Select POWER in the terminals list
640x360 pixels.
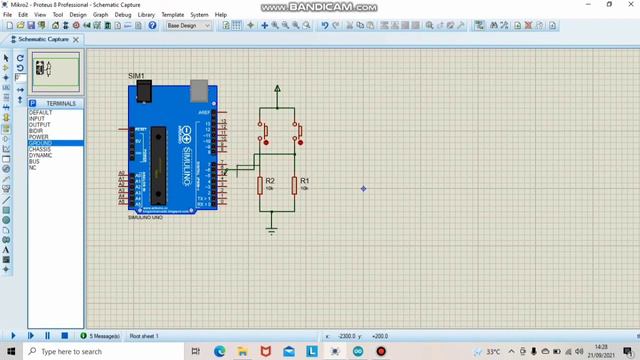click(x=56, y=137)
